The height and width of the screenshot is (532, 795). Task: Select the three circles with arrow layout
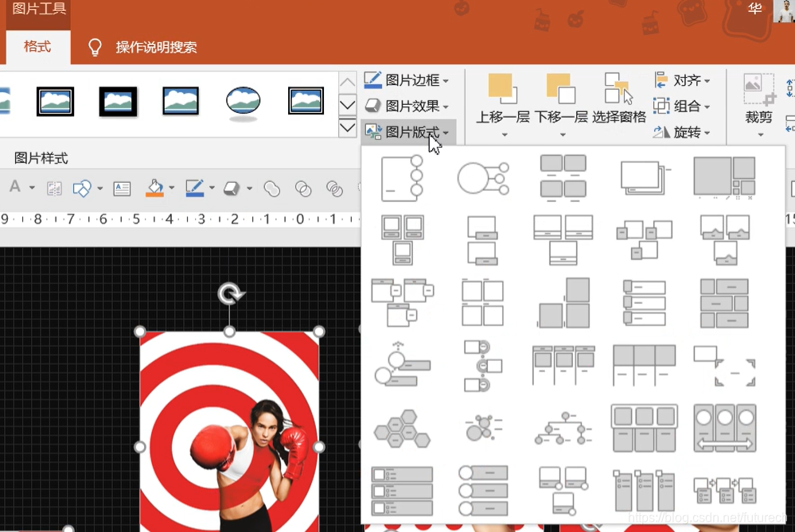[x=724, y=428]
